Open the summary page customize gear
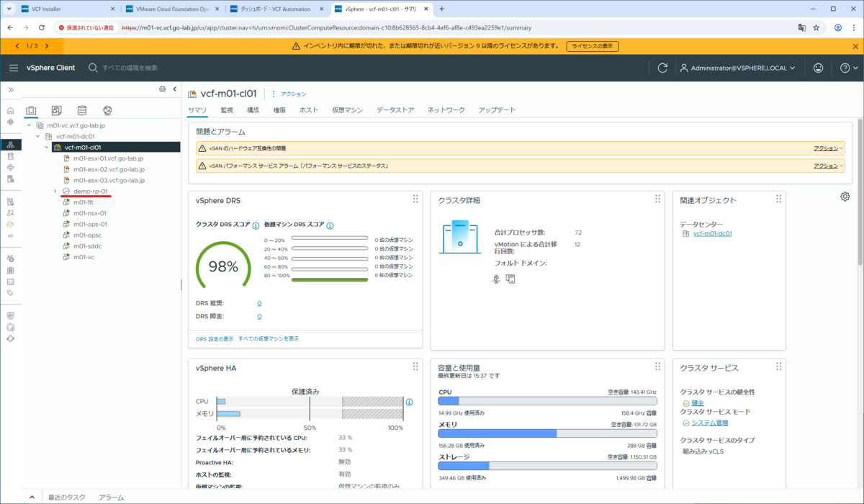 (x=845, y=197)
